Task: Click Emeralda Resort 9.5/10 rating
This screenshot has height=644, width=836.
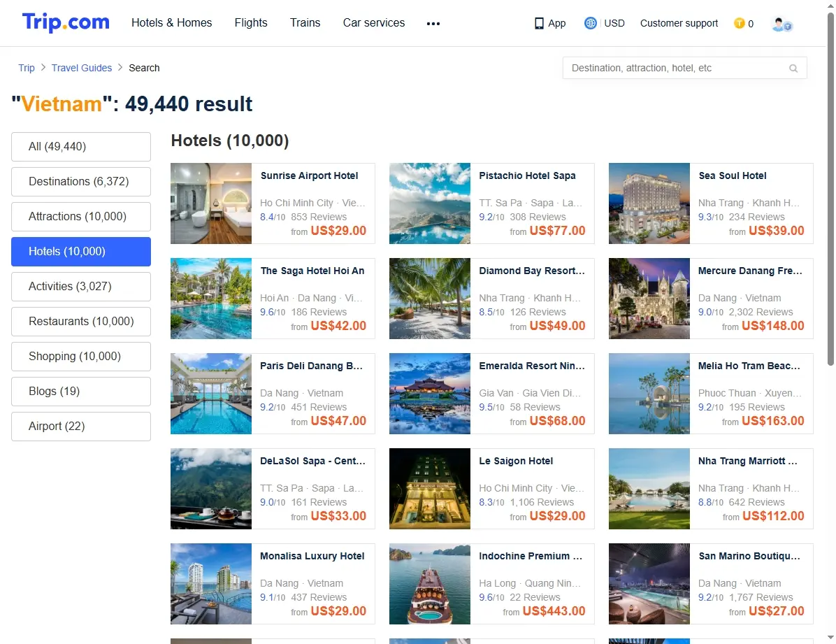Action: tap(491, 407)
